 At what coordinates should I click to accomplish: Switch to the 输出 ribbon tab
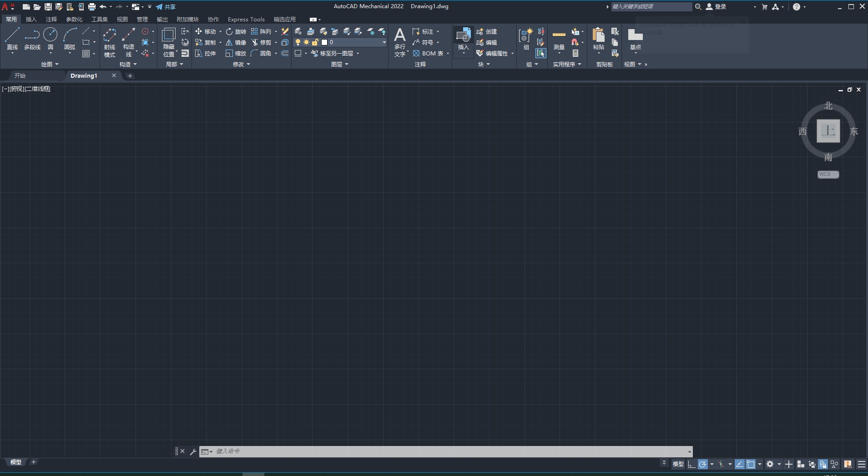pos(162,19)
